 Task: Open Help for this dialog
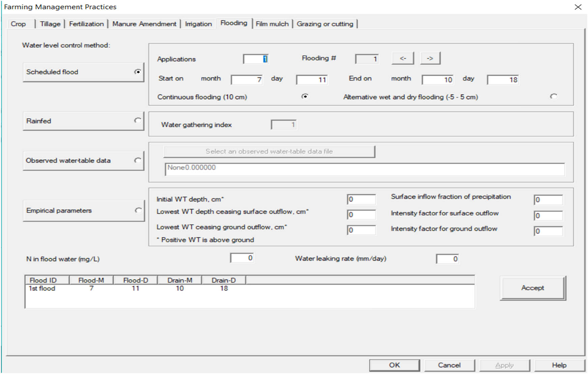tap(559, 365)
